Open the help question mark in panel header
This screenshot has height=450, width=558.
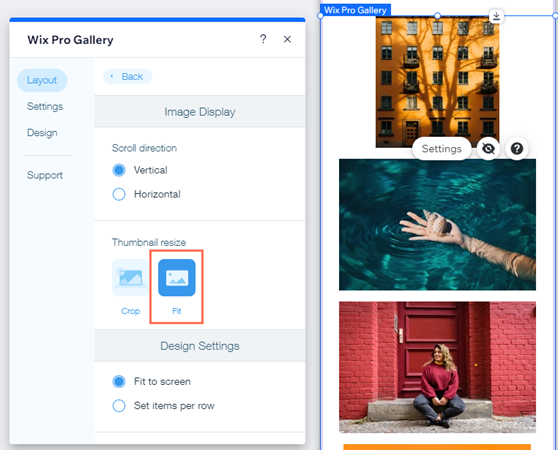click(263, 39)
